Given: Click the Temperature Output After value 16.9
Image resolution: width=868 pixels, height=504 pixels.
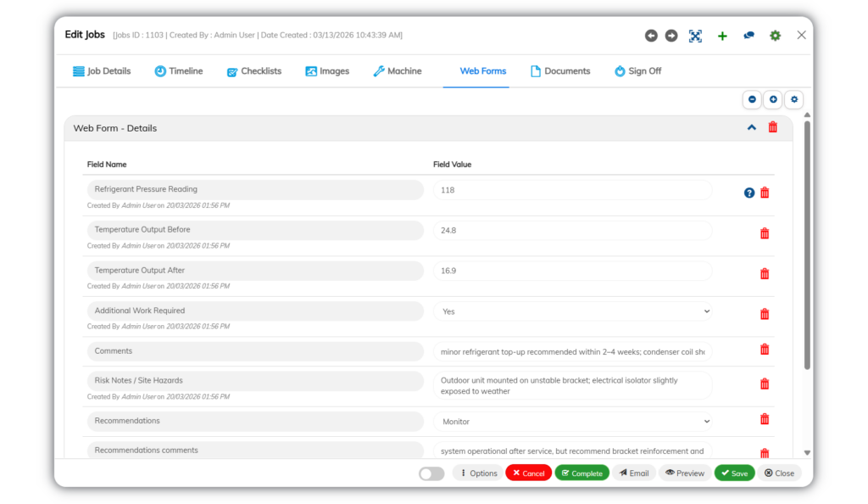Looking at the screenshot, I should pos(572,271).
